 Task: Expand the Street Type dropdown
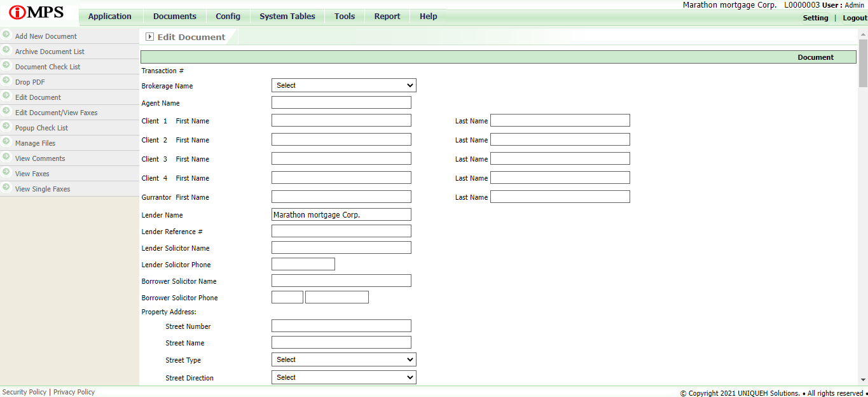click(343, 359)
